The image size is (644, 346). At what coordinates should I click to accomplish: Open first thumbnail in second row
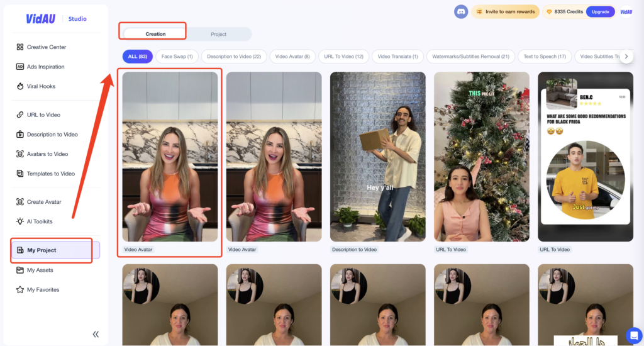pyautogui.click(x=170, y=304)
